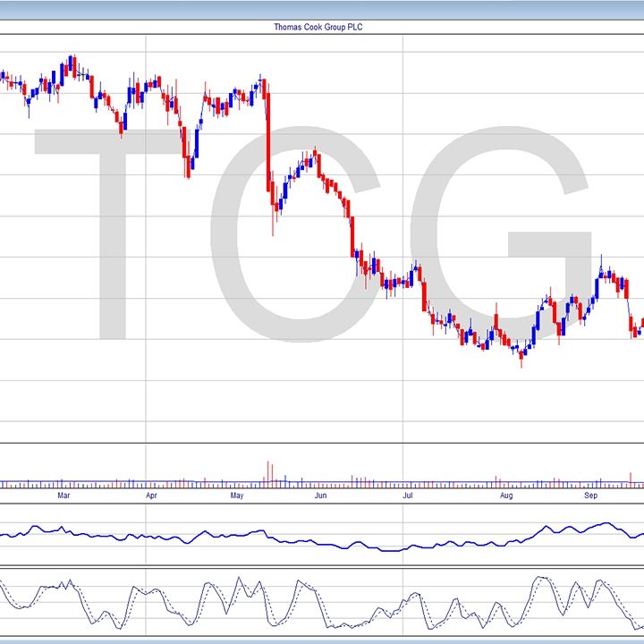
Task: Click the window title bar at top
Action: (322, 9)
